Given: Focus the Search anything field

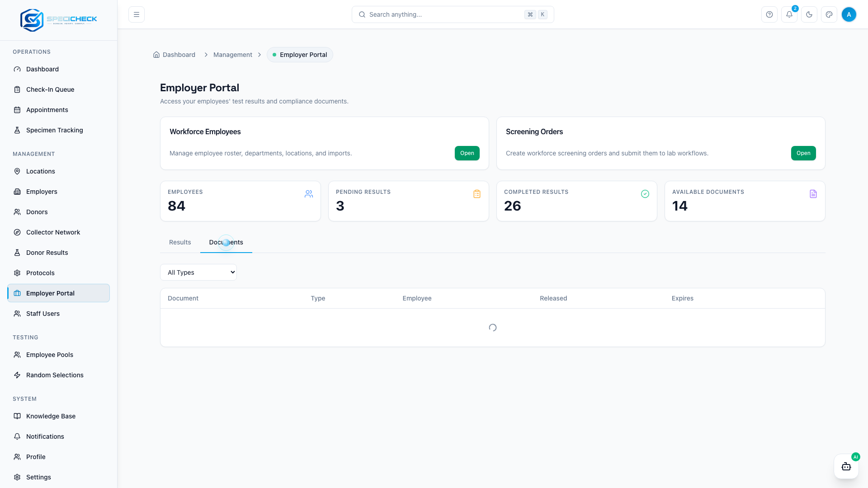Looking at the screenshot, I should click(453, 14).
